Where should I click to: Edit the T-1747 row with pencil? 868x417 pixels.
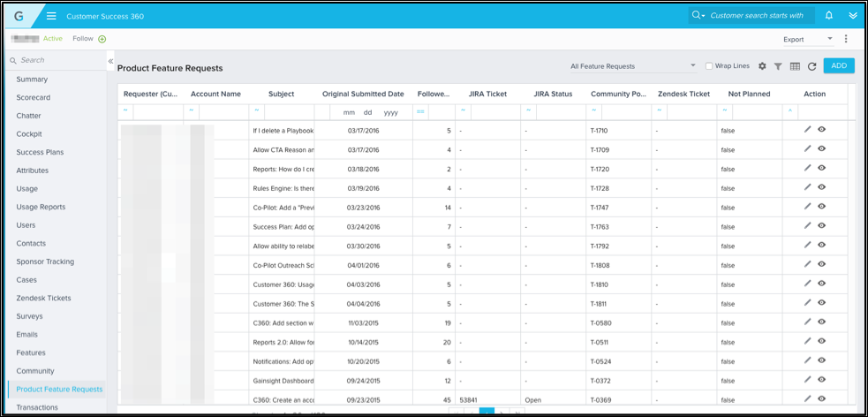(x=807, y=206)
